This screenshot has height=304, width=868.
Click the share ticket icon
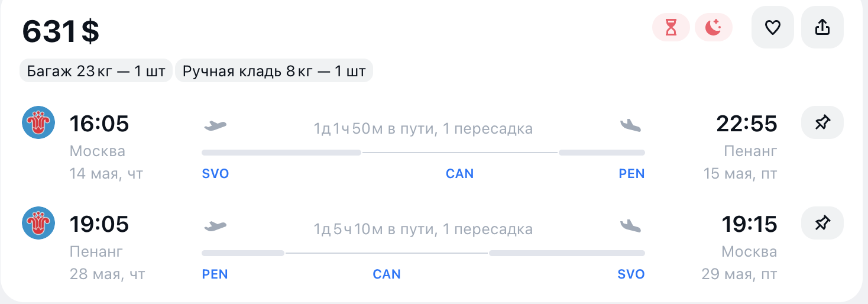pyautogui.click(x=822, y=27)
